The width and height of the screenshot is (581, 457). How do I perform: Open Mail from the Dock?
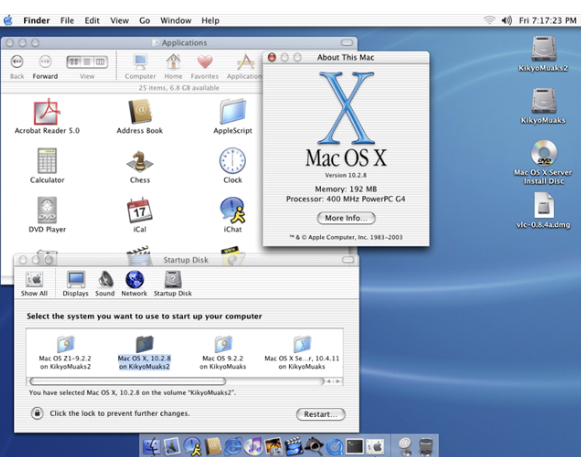172,446
